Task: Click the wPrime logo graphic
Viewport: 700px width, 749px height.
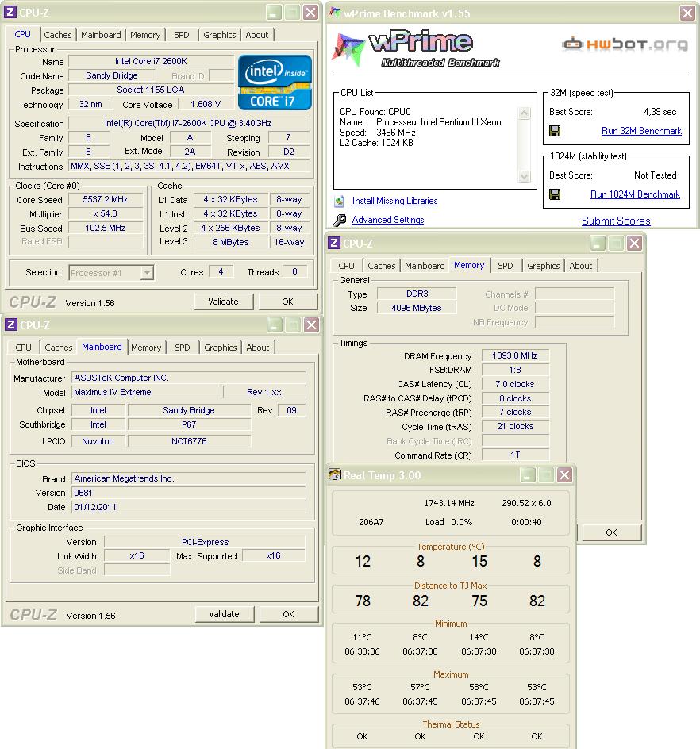Action: pos(416,49)
